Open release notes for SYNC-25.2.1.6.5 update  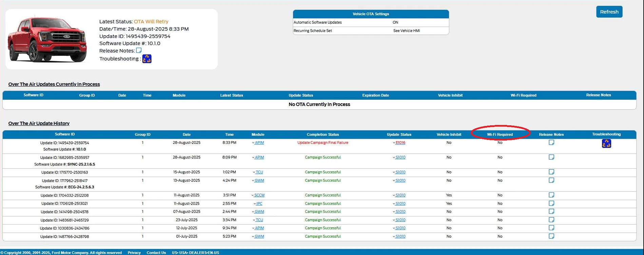[x=551, y=157]
